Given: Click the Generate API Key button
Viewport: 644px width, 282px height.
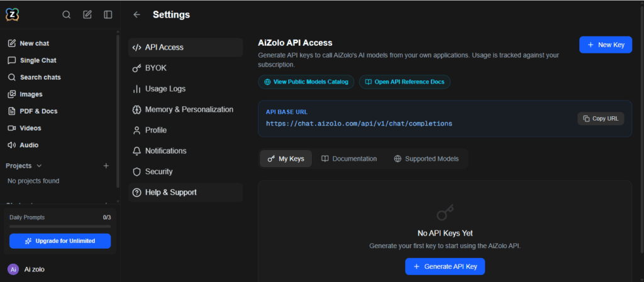Looking at the screenshot, I should pyautogui.click(x=445, y=266).
